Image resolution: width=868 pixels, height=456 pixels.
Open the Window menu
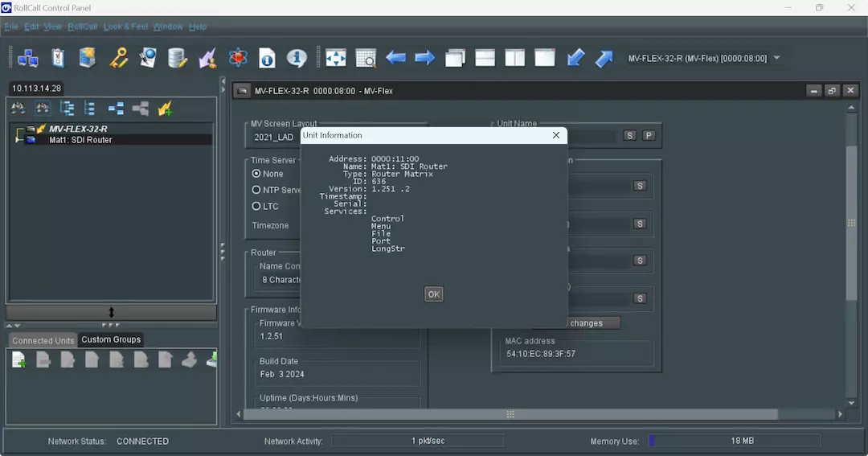(x=168, y=27)
